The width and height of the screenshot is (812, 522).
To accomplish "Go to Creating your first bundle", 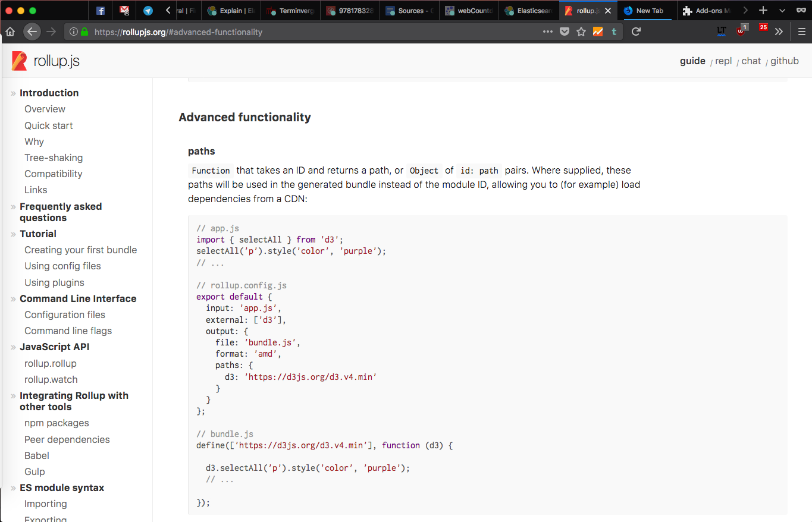I will pos(81,250).
